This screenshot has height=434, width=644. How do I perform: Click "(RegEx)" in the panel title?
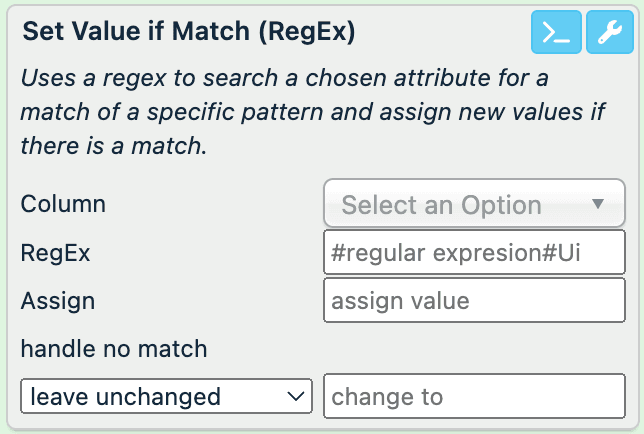pos(305,32)
